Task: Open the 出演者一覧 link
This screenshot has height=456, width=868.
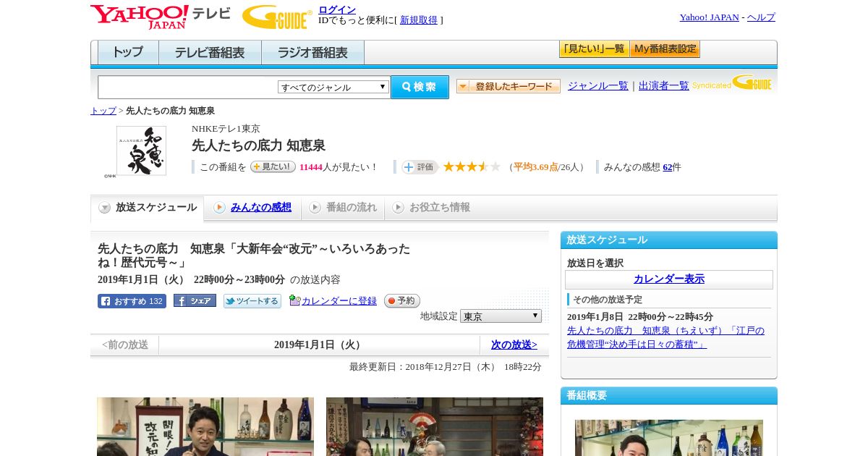Action: tap(664, 85)
